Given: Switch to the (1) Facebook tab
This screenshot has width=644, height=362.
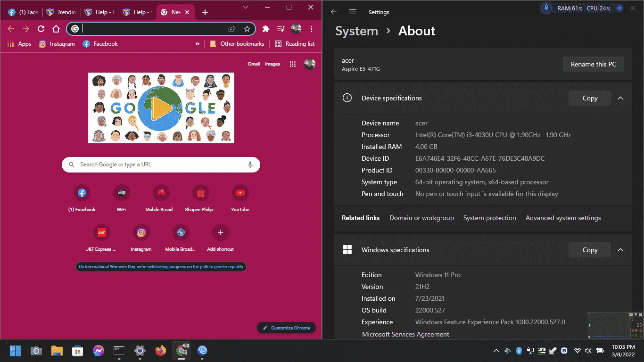Looking at the screenshot, I should point(23,12).
